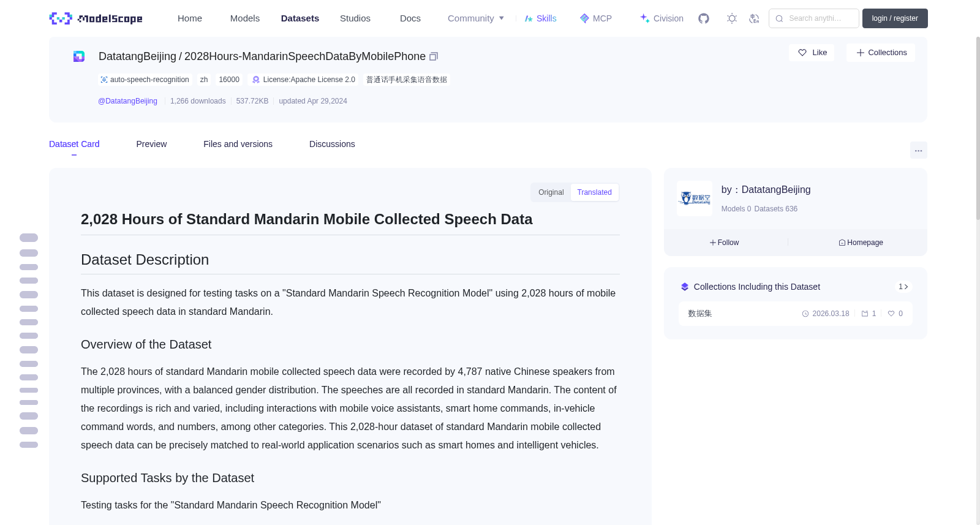Select the Dataset Card tab
This screenshot has width=980, height=525.
[x=74, y=144]
